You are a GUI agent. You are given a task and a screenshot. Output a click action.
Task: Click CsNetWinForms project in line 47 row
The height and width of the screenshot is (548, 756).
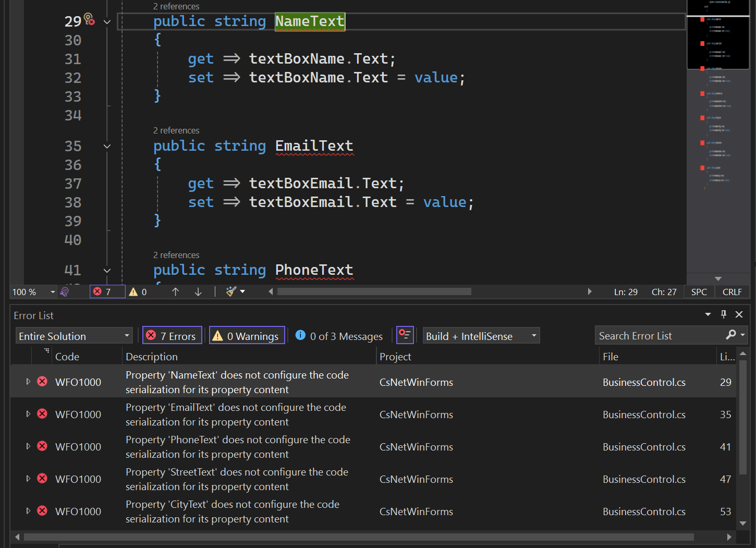[x=416, y=479]
